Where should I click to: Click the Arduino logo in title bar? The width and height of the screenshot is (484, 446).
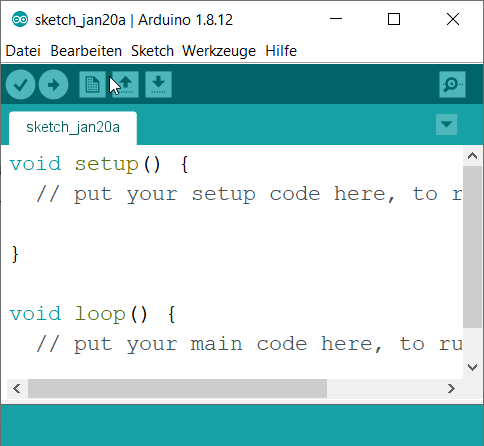pos(20,19)
